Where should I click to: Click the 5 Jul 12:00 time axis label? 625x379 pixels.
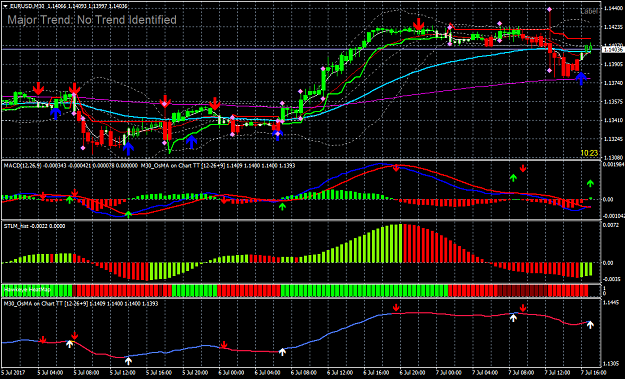pyautogui.click(x=122, y=373)
